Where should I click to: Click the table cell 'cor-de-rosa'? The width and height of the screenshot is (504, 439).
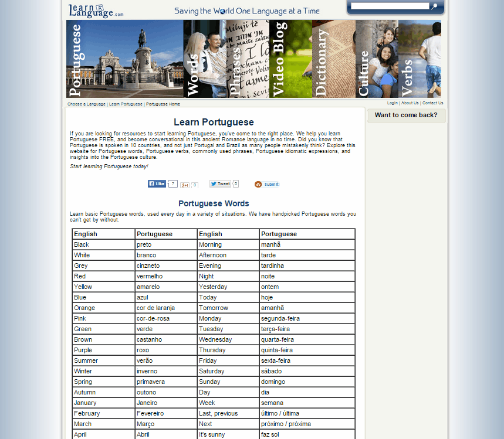click(166, 319)
